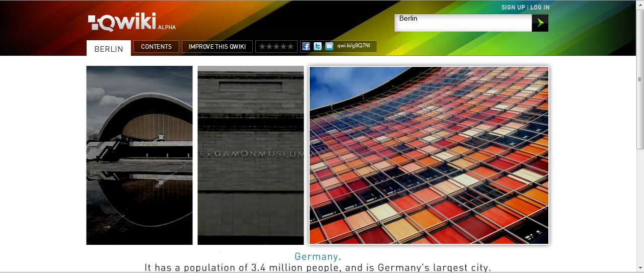Viewport: 644px width, 273px height.
Task: Open the Contents tab
Action: (x=156, y=47)
